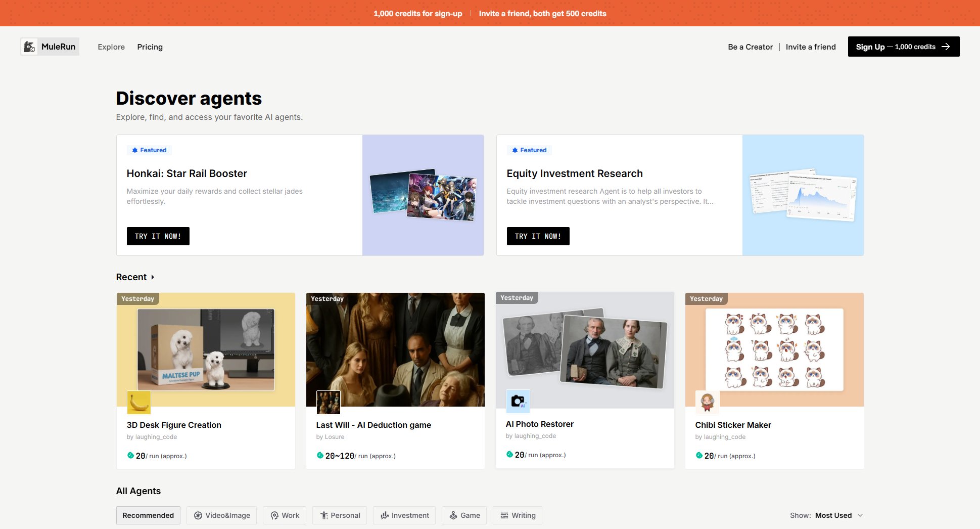Click the AI camera avatar on Photo Restorer
This screenshot has height=529, width=980.
[x=518, y=401]
